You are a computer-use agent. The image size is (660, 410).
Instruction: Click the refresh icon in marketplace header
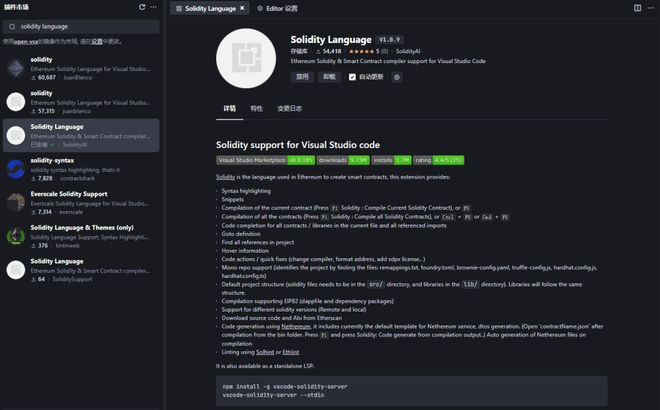click(142, 7)
